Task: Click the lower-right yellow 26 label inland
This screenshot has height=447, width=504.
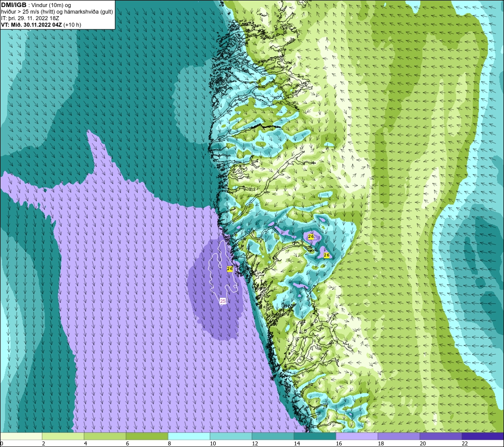Action: [327, 255]
